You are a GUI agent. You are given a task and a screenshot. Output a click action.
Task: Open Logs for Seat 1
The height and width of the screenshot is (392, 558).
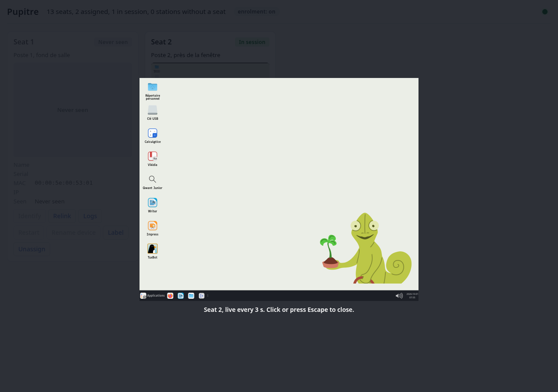(x=90, y=216)
